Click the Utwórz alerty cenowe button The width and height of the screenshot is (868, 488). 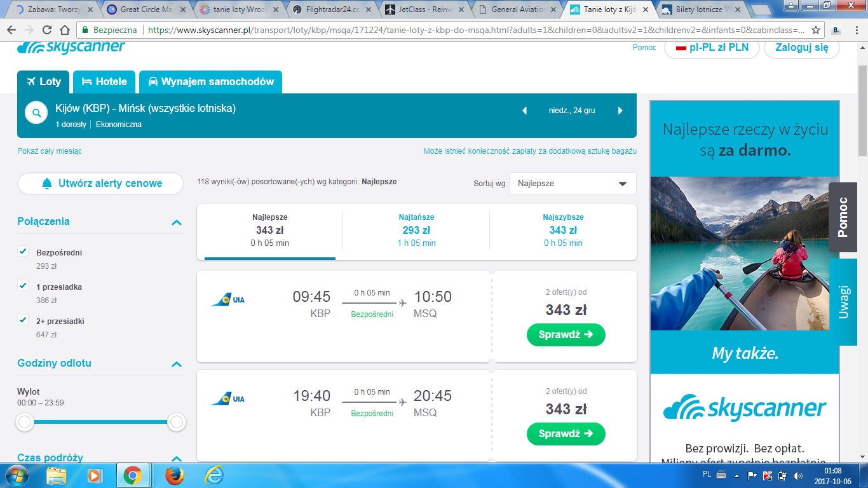click(101, 184)
